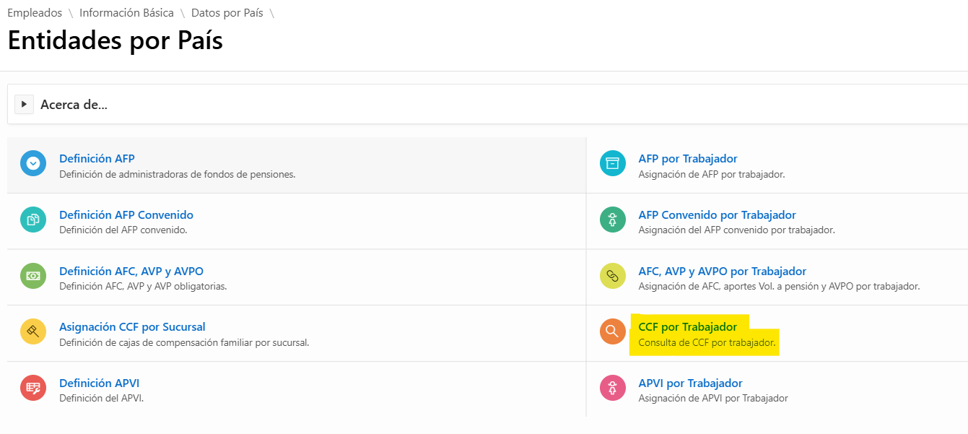The height and width of the screenshot is (434, 968).
Task: Open the Definición AFP link
Action: [97, 159]
